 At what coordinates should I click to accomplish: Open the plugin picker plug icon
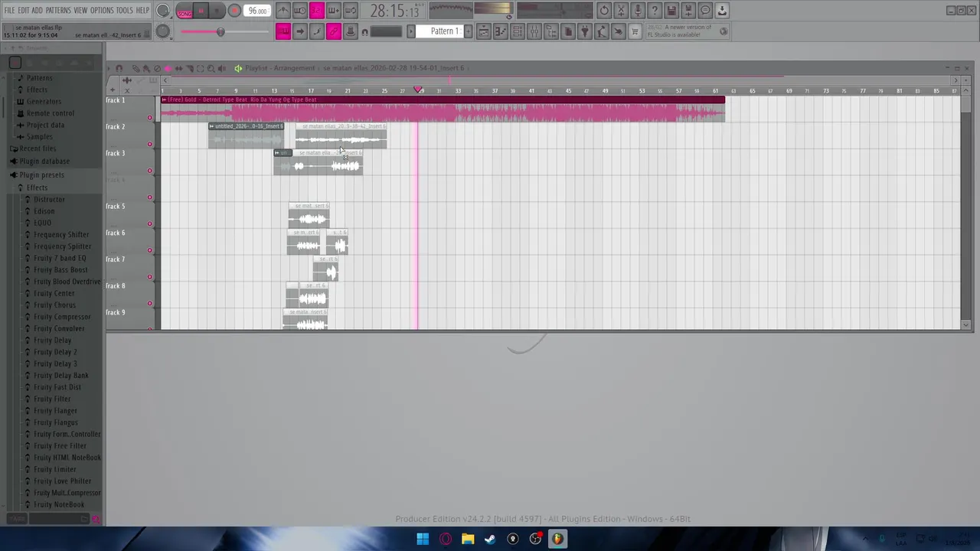(x=585, y=31)
